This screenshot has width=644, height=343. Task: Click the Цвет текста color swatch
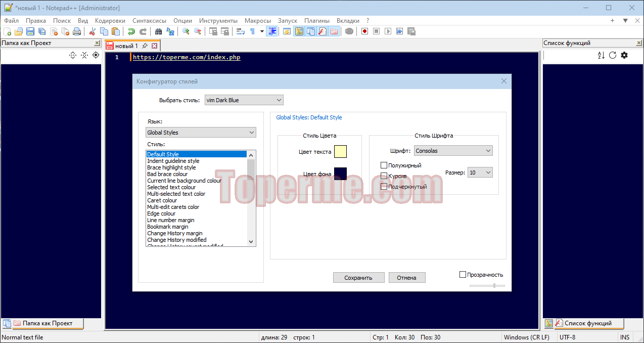click(x=340, y=152)
